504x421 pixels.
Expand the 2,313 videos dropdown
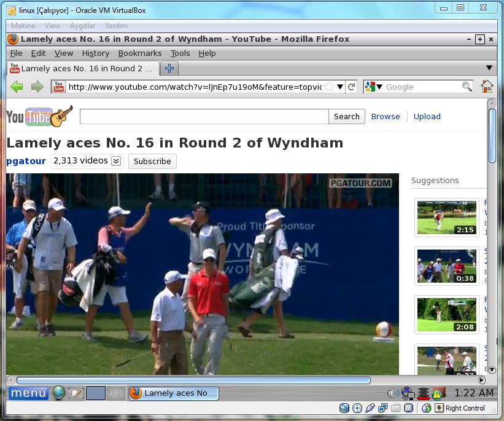click(116, 160)
